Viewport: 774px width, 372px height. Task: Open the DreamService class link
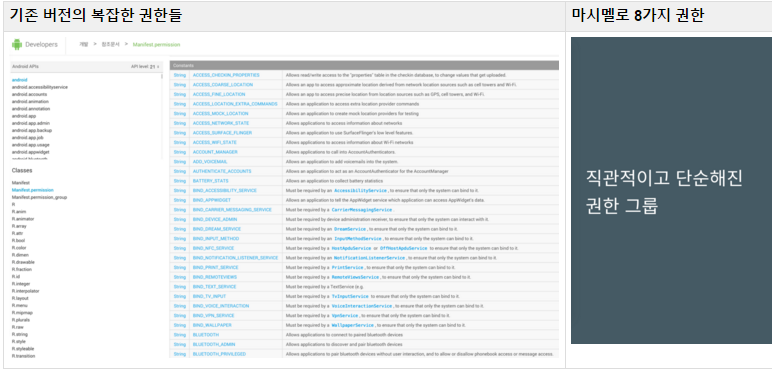coord(350,229)
